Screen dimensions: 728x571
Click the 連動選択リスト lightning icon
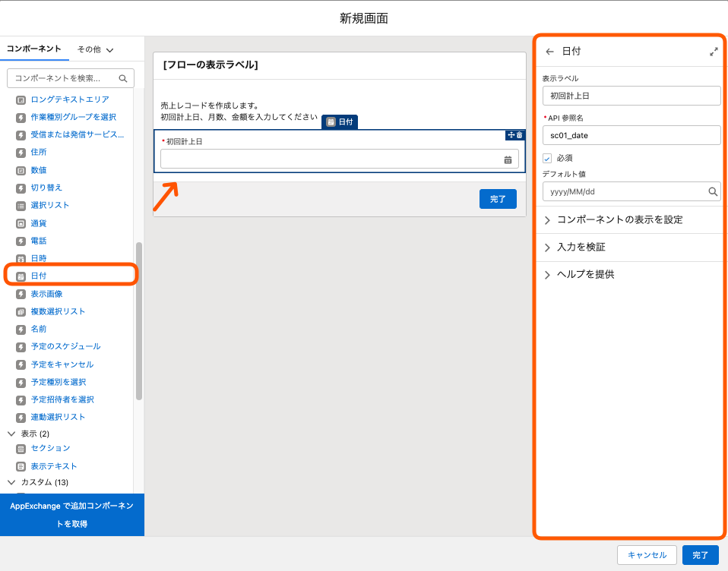click(21, 418)
